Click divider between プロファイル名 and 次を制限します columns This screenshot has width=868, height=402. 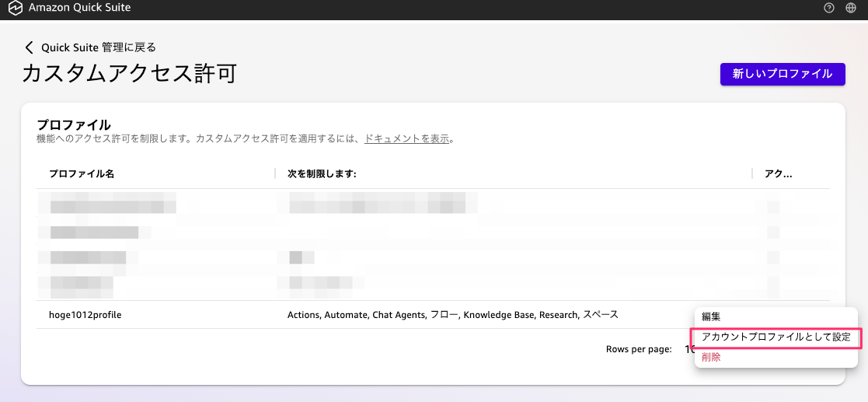coord(275,174)
